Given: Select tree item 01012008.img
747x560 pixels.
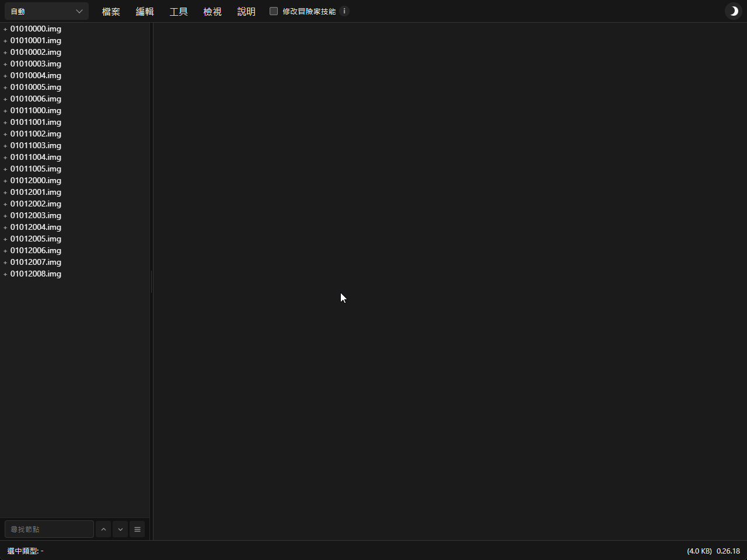Looking at the screenshot, I should pyautogui.click(x=36, y=274).
